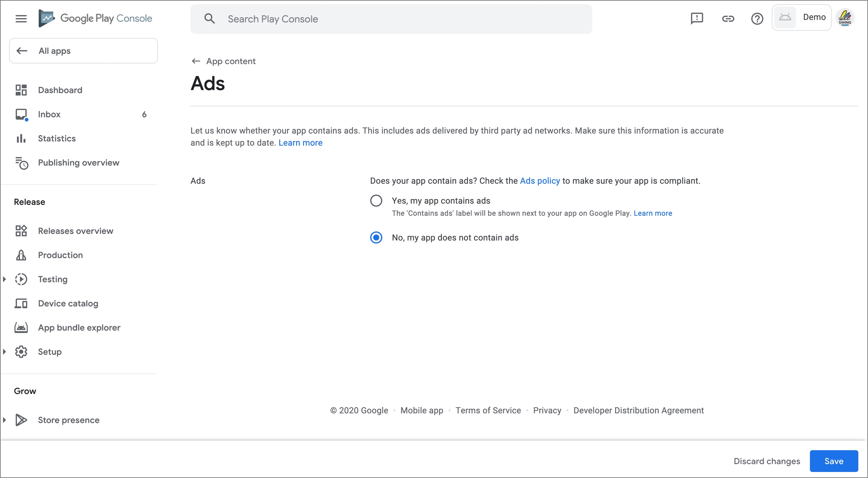Open Inbox in the sidebar

tap(49, 114)
